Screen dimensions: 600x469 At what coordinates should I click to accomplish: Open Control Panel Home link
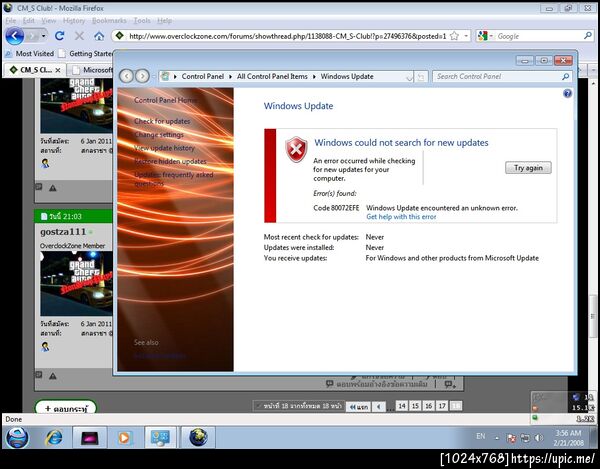pos(165,100)
